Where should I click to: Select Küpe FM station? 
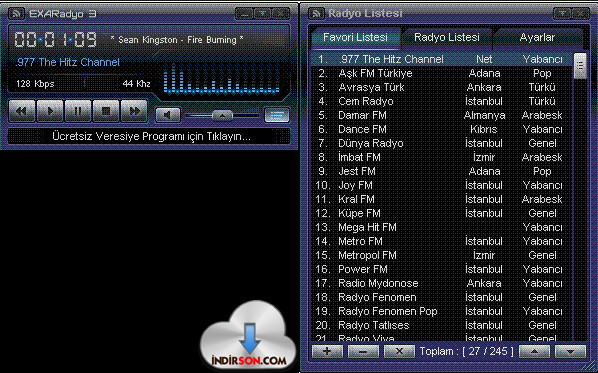[x=441, y=213]
